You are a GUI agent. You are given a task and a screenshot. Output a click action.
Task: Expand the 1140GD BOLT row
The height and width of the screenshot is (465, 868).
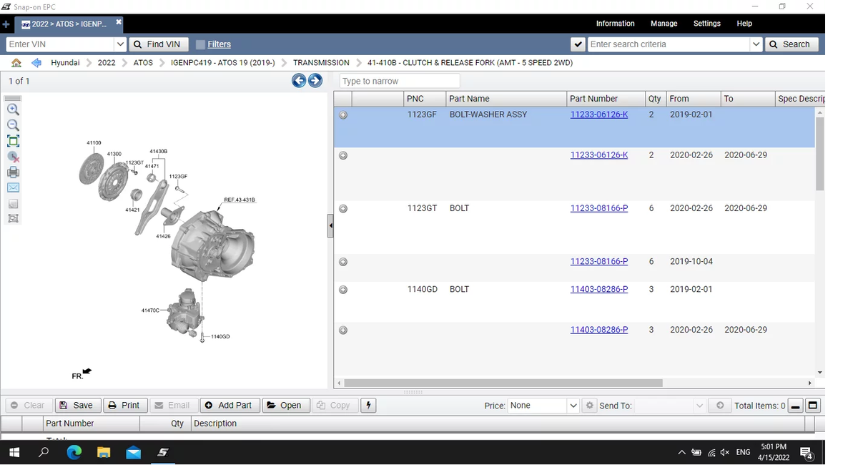[343, 290]
